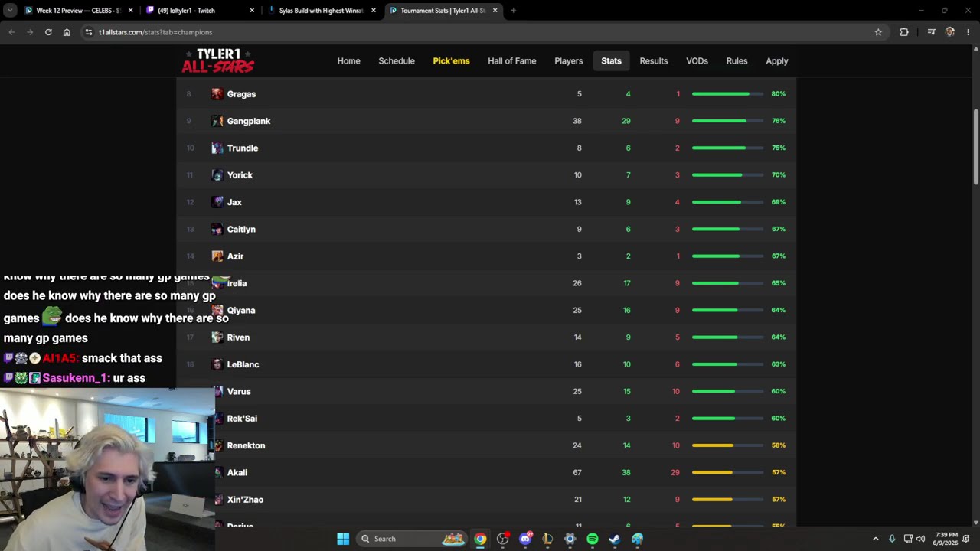Click Akali 57% win rate bar
Image resolution: width=980 pixels, height=551 pixels.
click(x=727, y=472)
